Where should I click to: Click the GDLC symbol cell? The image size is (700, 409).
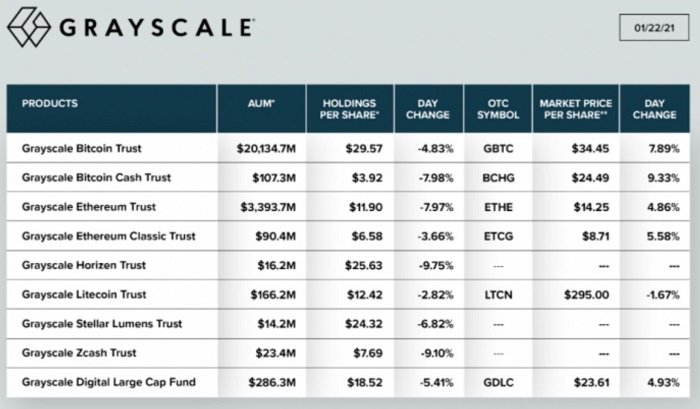[x=497, y=383]
